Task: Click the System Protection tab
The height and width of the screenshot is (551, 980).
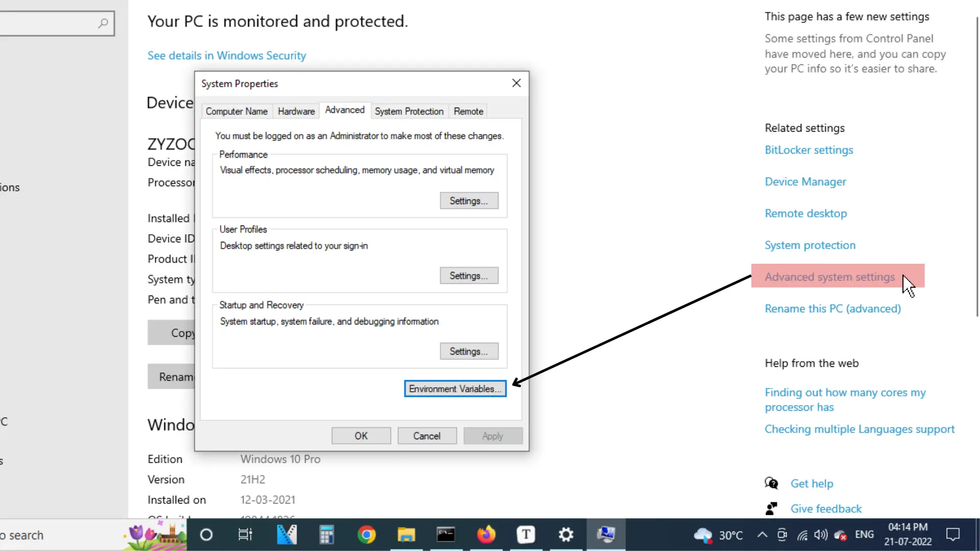Action: coord(408,111)
